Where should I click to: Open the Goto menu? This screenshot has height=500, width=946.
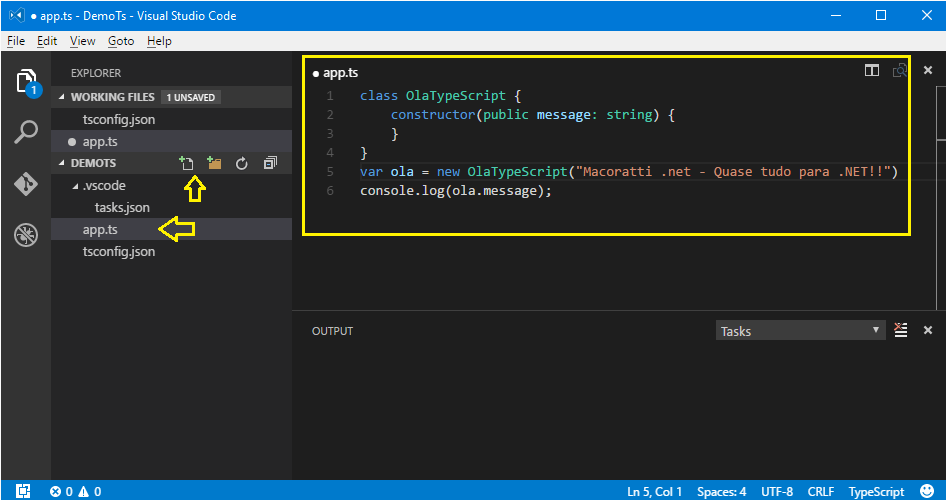pos(121,41)
